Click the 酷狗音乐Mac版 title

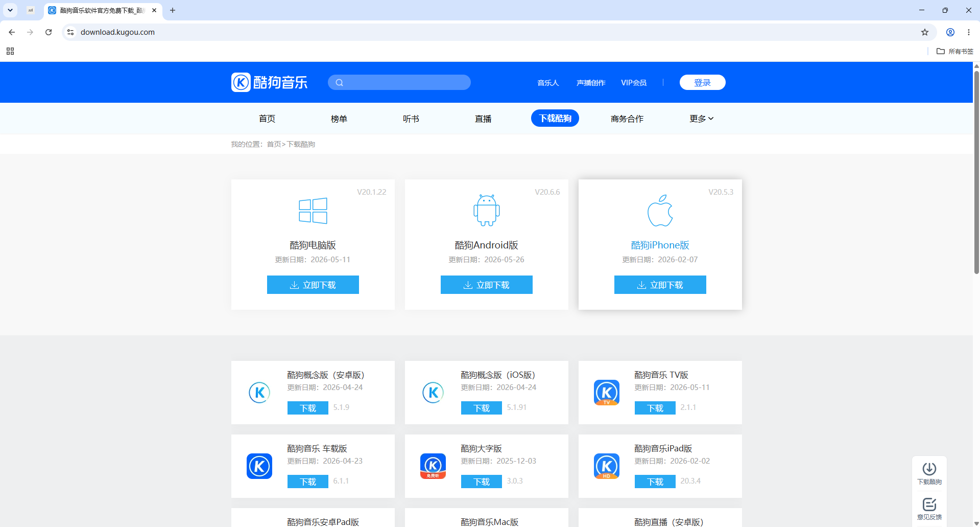490,522
